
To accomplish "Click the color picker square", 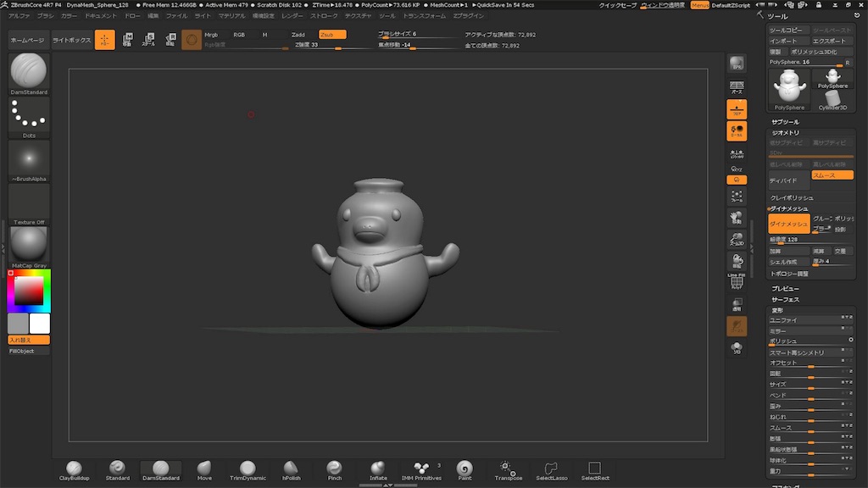I will pyautogui.click(x=29, y=291).
